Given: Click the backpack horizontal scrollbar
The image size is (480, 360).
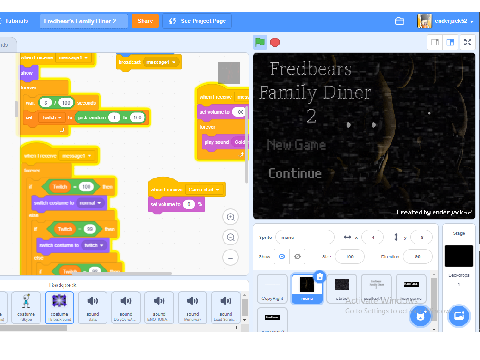Looking at the screenshot, I should tap(33, 328).
